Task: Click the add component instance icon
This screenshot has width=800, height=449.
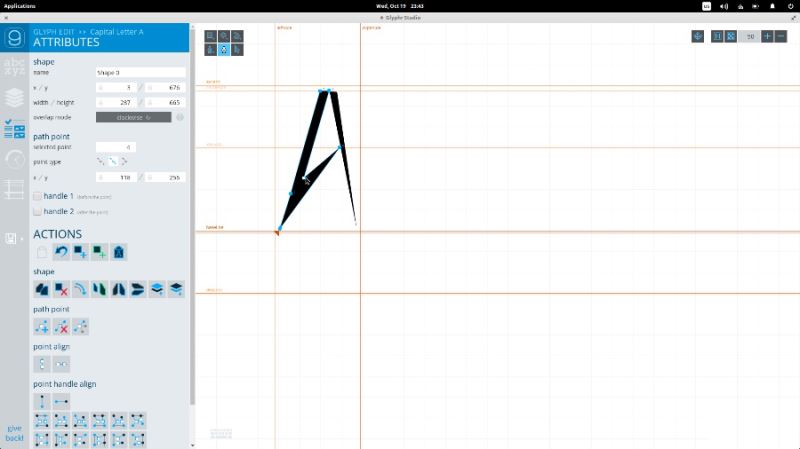Action: pyautogui.click(x=99, y=252)
